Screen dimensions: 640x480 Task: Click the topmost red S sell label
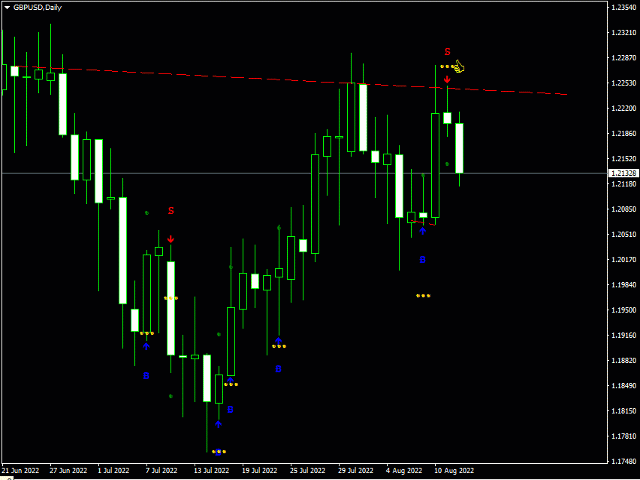[447, 51]
